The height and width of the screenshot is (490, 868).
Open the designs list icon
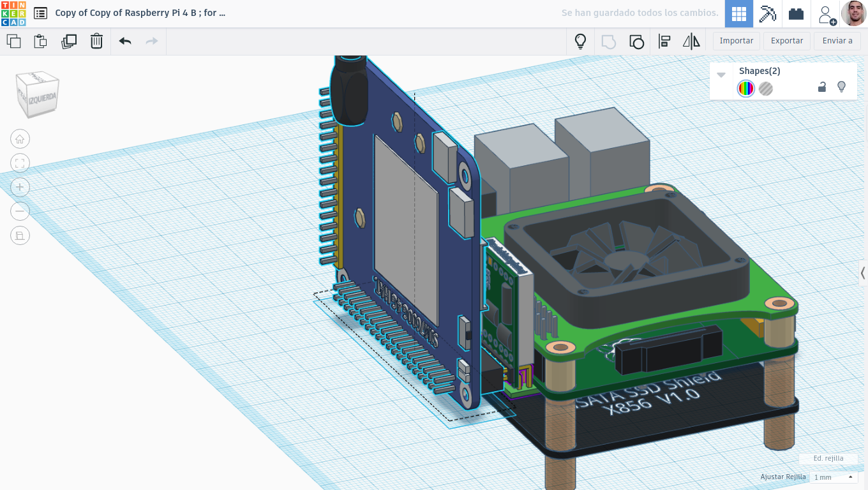(40, 13)
